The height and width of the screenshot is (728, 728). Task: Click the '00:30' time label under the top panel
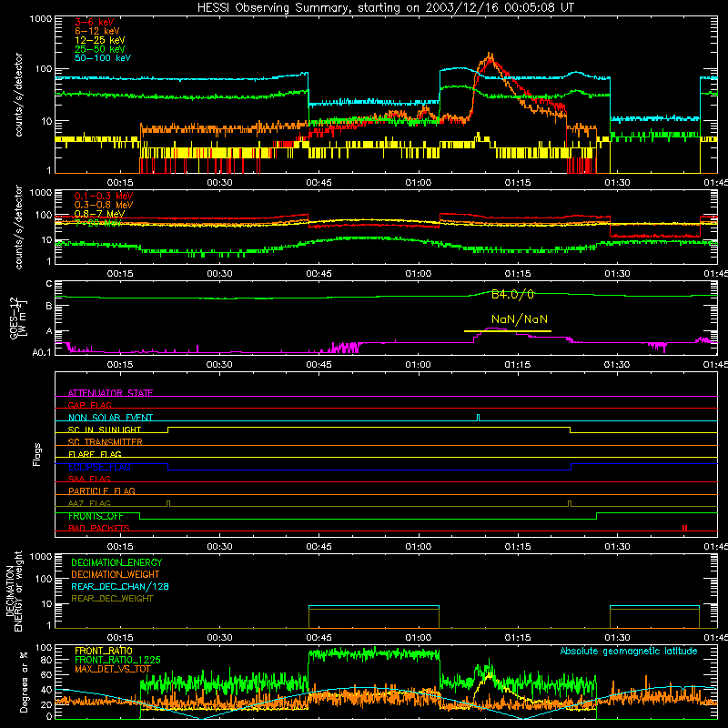pos(219,182)
